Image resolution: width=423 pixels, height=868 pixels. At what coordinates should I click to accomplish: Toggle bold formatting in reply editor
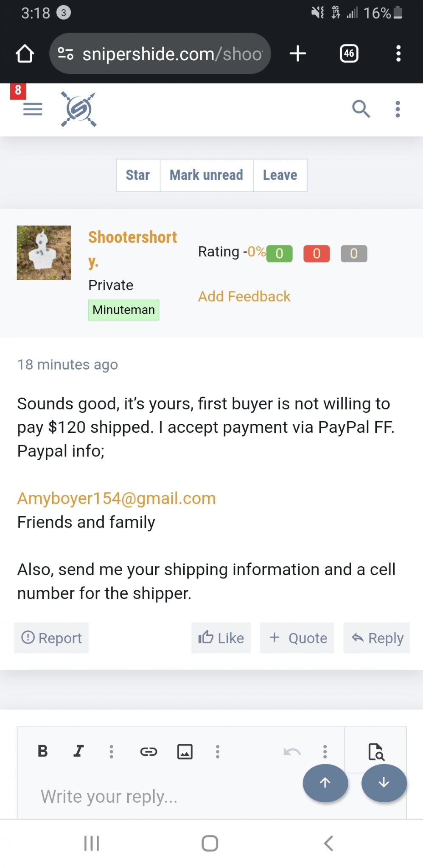[x=42, y=751]
